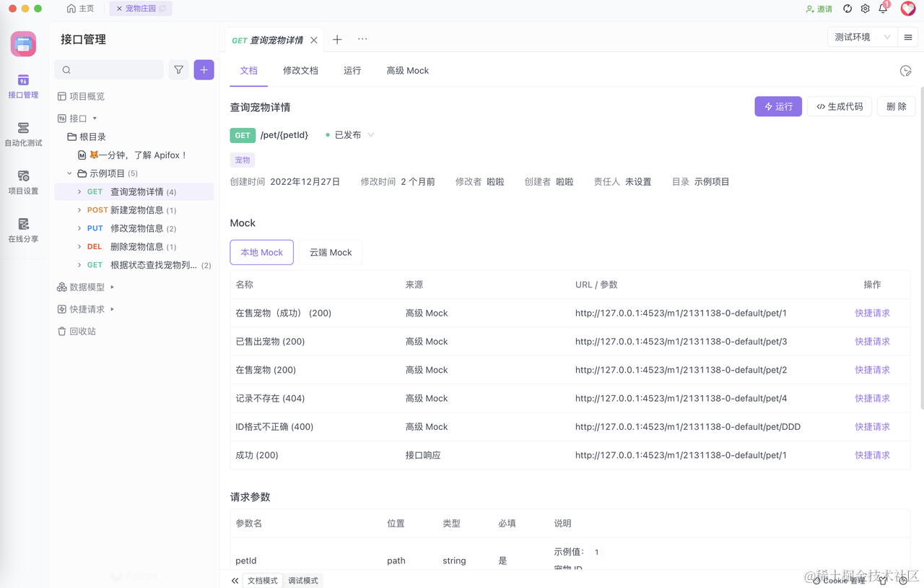This screenshot has width=924, height=588.
Task: Switch to the 高级 Mock tab
Action: coord(407,71)
